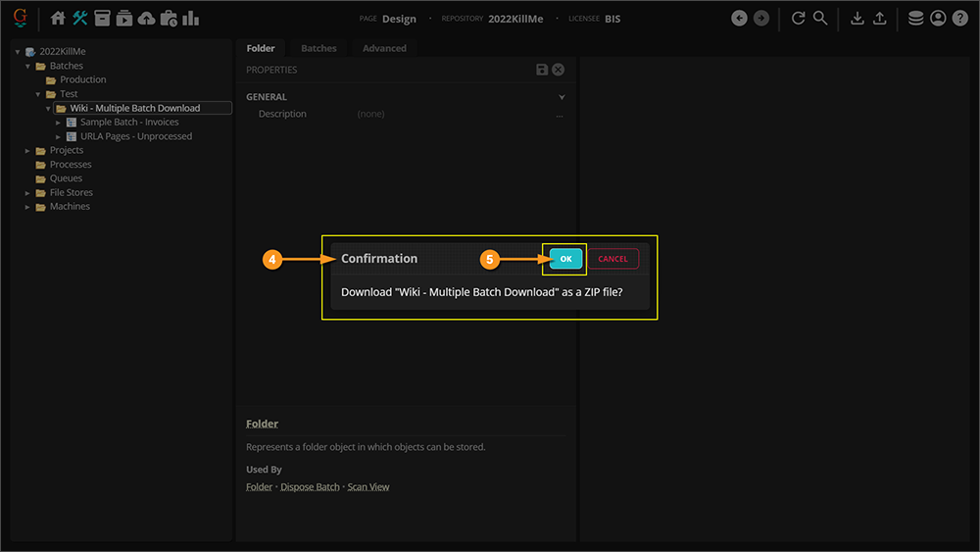Select the File Stores folder
Viewport: 980px width, 552px height.
click(72, 192)
